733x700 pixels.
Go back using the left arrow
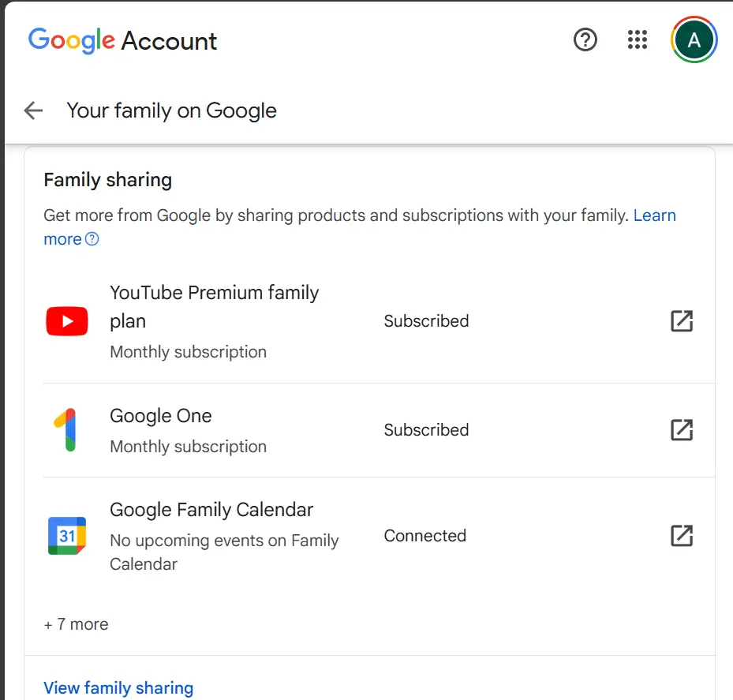(33, 110)
